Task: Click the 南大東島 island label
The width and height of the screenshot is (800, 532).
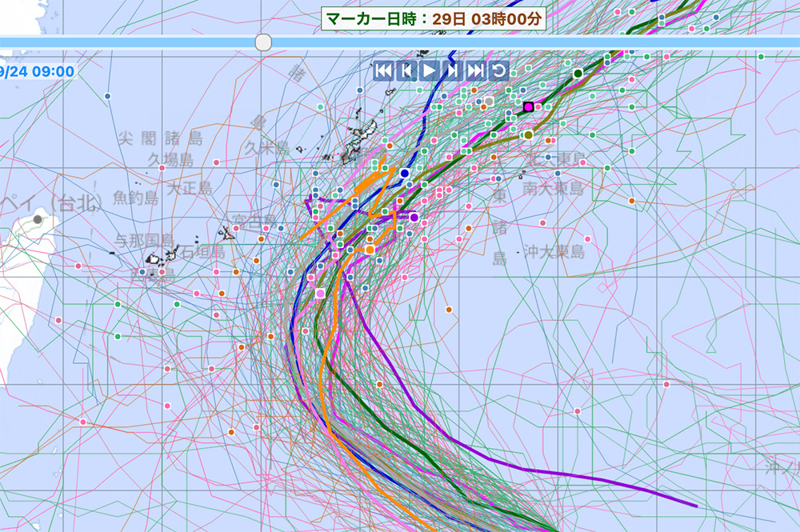Action: click(553, 188)
